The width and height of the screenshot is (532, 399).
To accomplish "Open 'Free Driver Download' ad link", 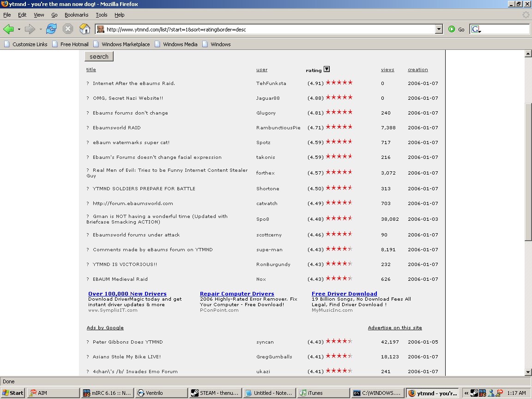I will pos(344,294).
